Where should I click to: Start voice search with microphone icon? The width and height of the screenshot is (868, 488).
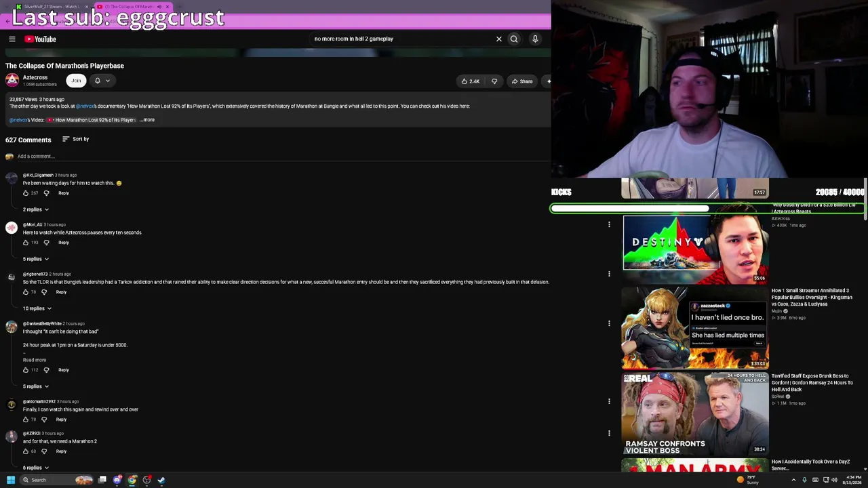tap(535, 39)
